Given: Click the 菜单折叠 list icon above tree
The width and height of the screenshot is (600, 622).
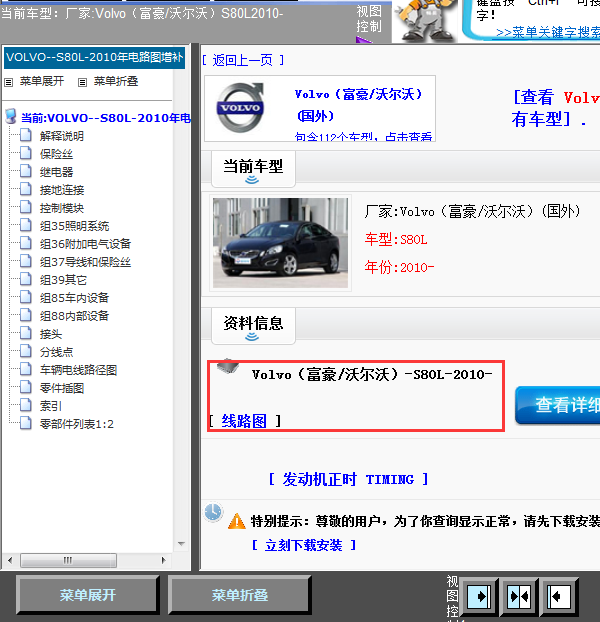Looking at the screenshot, I should tap(82, 83).
